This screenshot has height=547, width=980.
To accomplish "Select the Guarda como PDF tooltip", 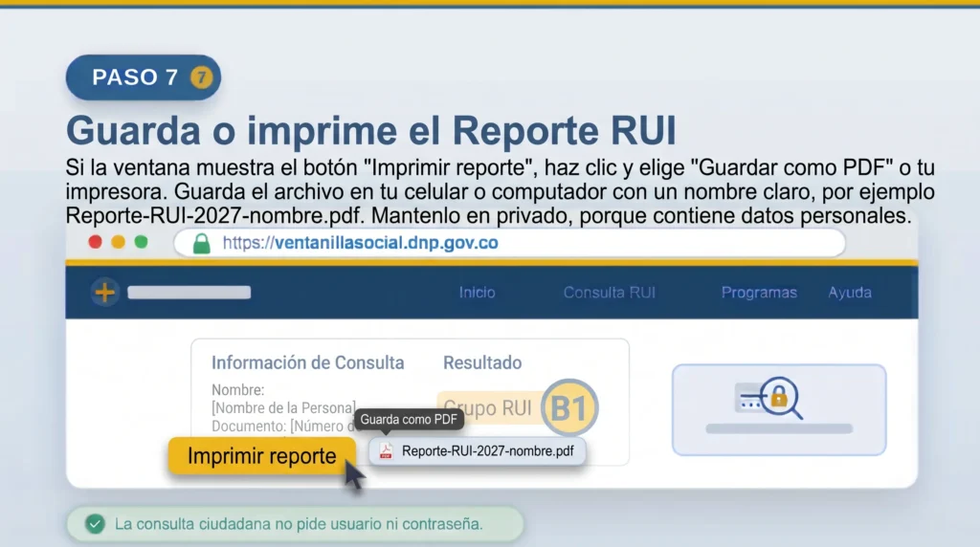I will (409, 420).
